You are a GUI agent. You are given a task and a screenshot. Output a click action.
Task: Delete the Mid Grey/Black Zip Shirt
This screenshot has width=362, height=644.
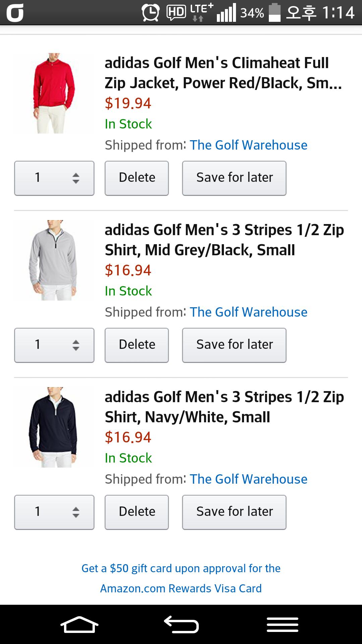[137, 345]
